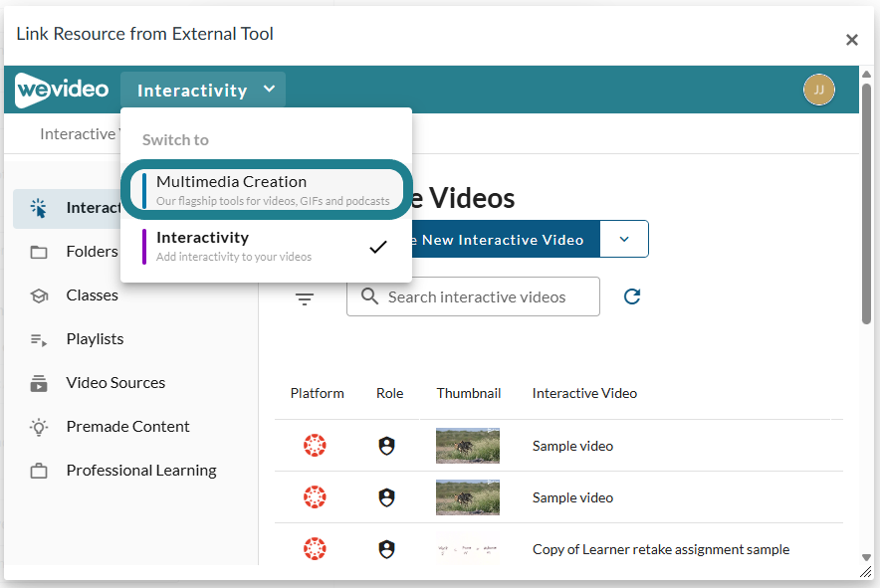Click the Canvas platform icon in first Sample video row

pos(315,446)
